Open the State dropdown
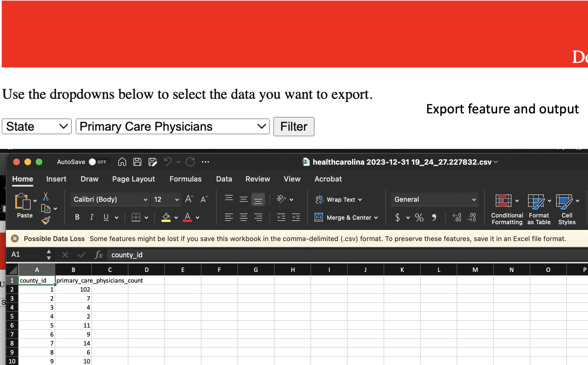This screenshot has height=365, width=588. [x=36, y=126]
